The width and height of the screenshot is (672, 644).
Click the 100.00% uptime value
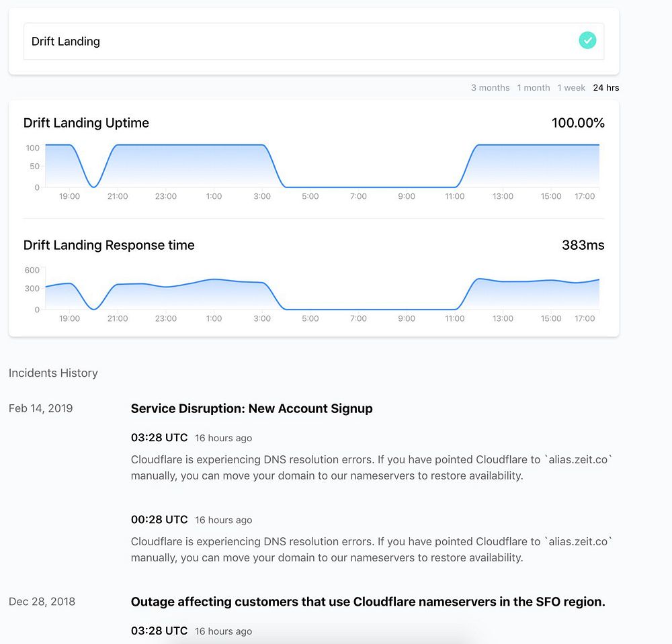click(578, 123)
